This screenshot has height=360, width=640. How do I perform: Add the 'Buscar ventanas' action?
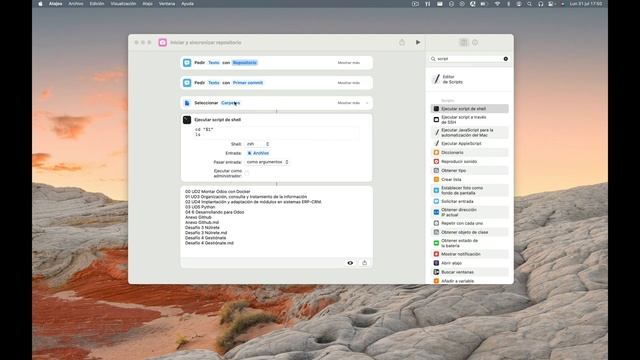[x=469, y=272]
